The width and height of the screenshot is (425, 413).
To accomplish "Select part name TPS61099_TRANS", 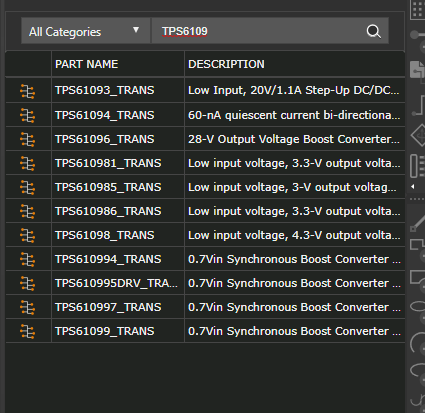I will click(104, 331).
